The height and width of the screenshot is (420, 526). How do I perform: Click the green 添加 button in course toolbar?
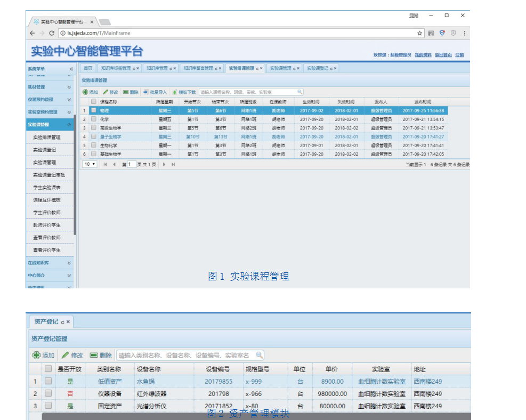click(90, 92)
